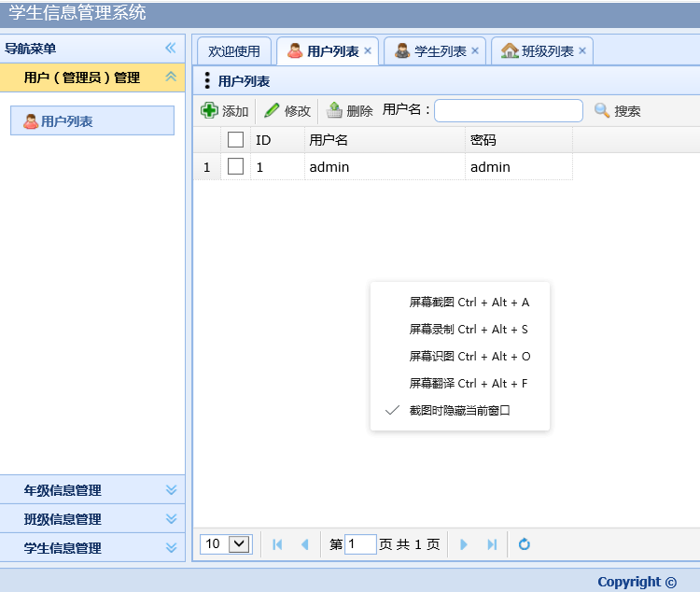Click the green Add (添加) icon
Image resolution: width=700 pixels, height=592 pixels.
pos(210,111)
